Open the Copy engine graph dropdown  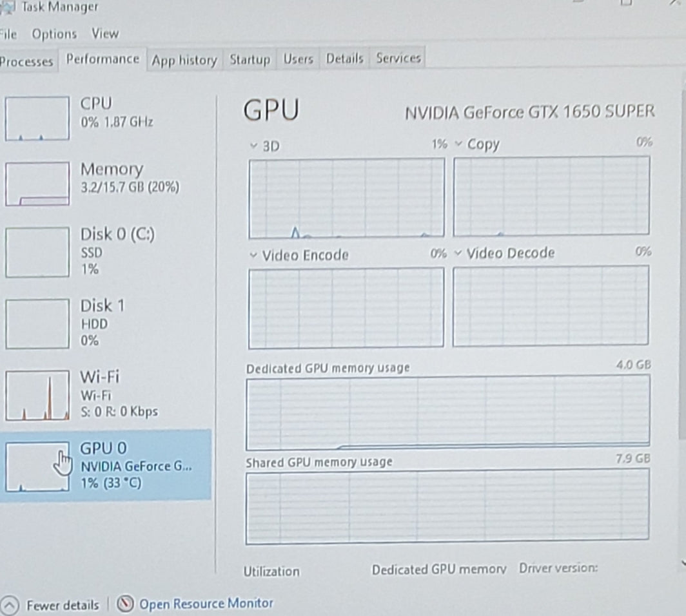coord(458,144)
